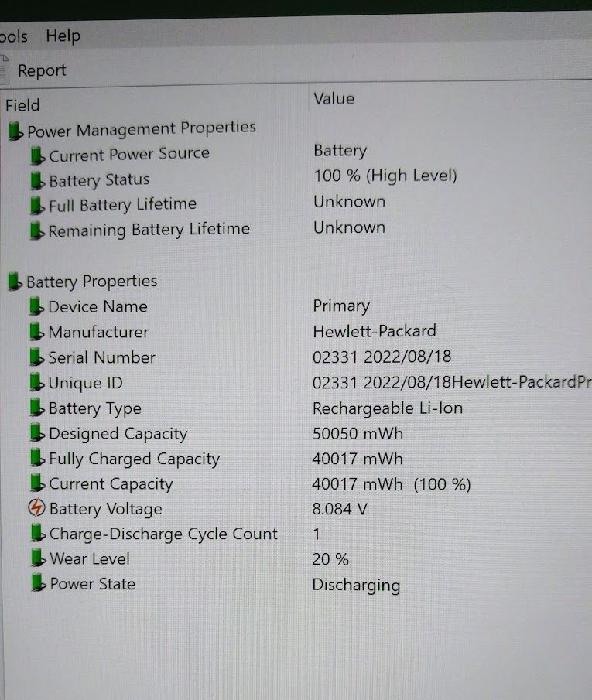Click the Battery Voltage lightning icon
This screenshot has height=700, width=592.
click(x=36, y=508)
